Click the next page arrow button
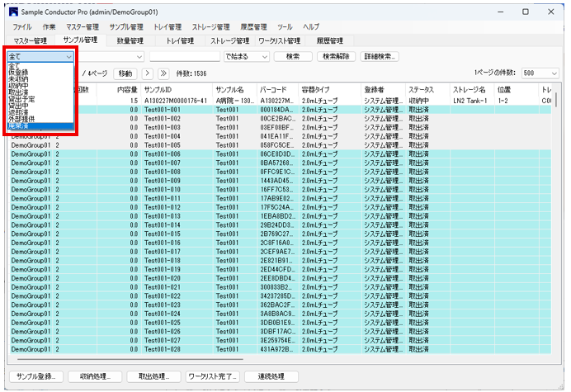571x392 pixels. pyautogui.click(x=148, y=73)
